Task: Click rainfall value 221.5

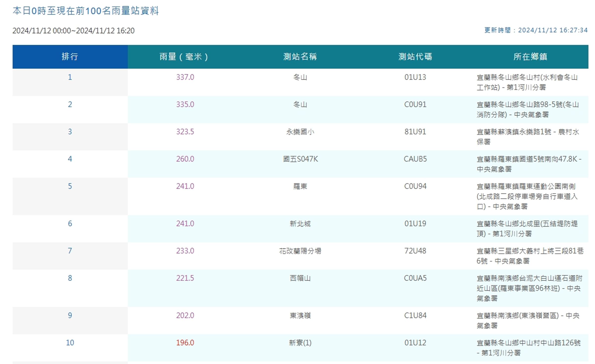Action: [x=185, y=278]
